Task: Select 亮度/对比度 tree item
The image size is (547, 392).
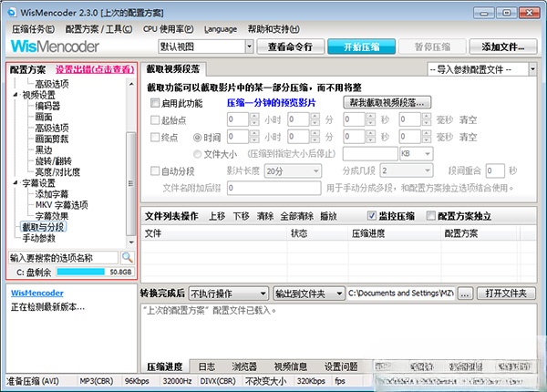Action: (x=57, y=171)
